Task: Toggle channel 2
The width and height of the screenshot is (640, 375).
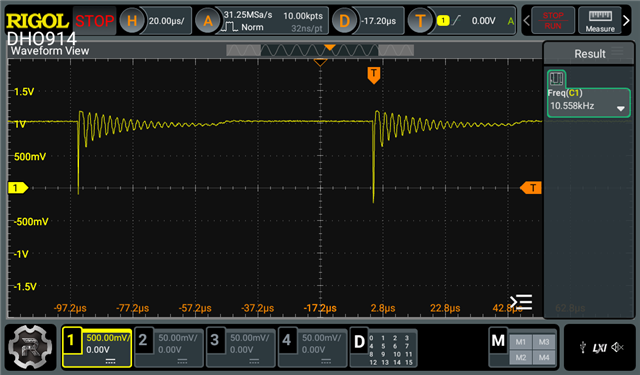Action: pyautogui.click(x=143, y=341)
